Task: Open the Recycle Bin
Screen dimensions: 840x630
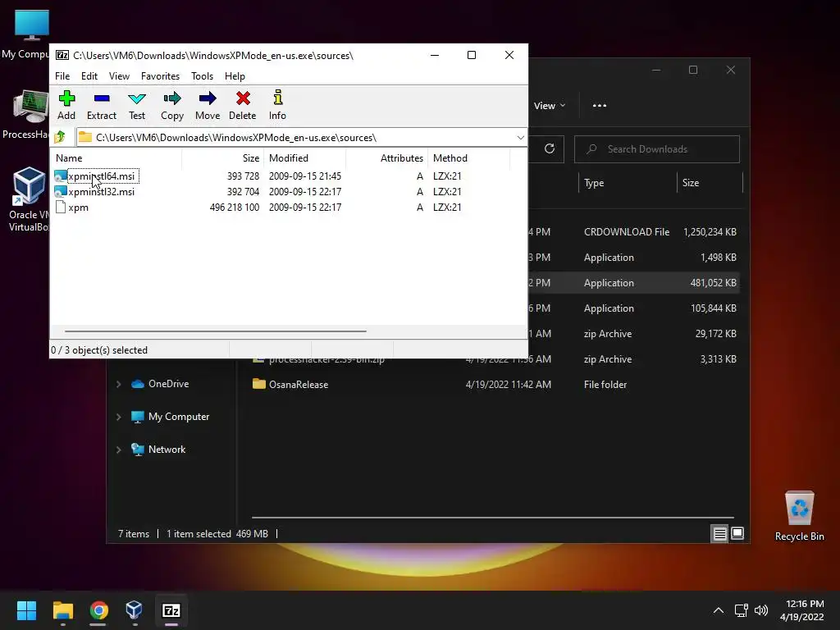Action: click(799, 516)
